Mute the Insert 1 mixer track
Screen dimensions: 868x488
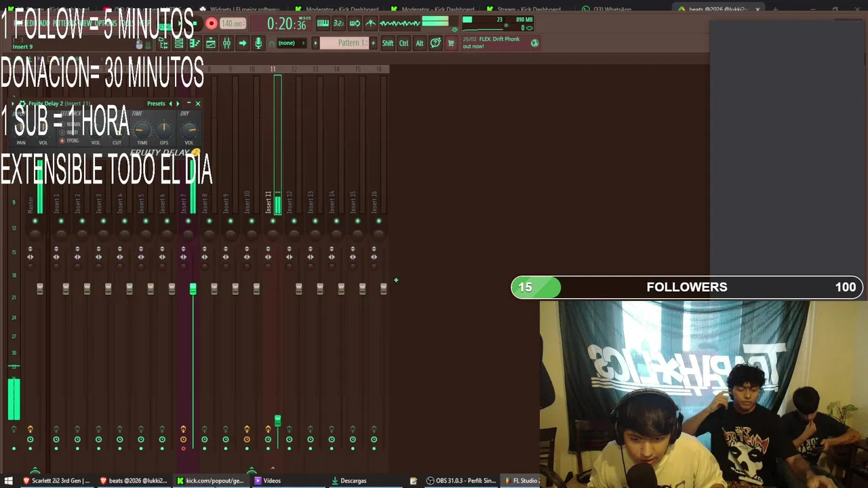(61, 221)
